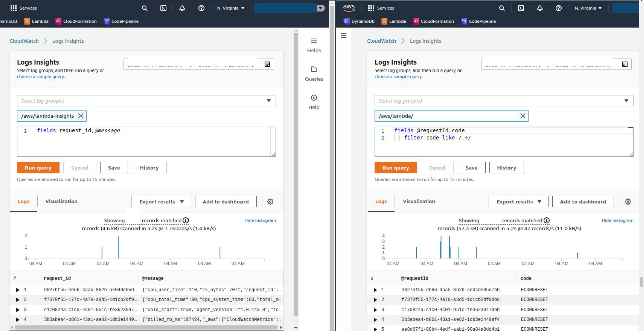Save query in left window
Image resolution: width=644 pixels, height=331 pixels.
(114, 168)
